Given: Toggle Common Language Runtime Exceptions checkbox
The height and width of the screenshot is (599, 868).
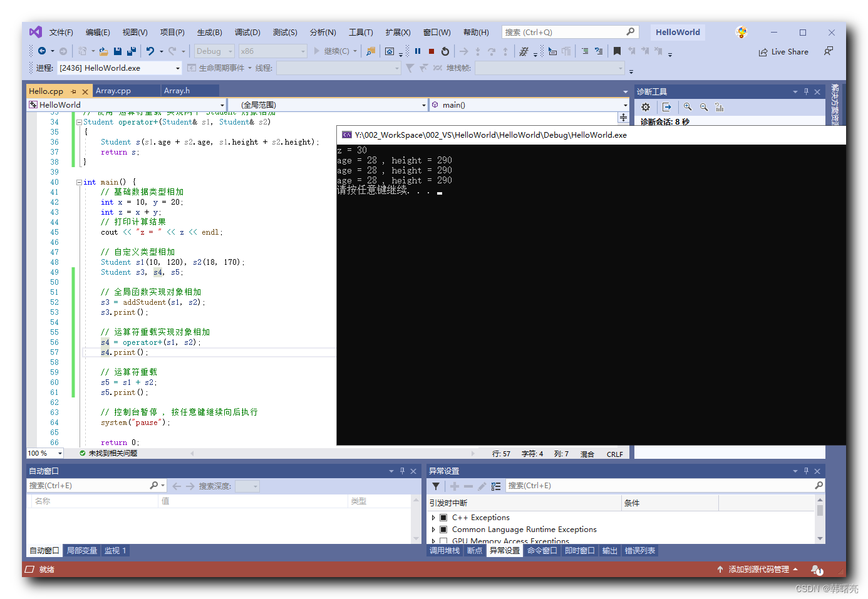Looking at the screenshot, I should (443, 530).
